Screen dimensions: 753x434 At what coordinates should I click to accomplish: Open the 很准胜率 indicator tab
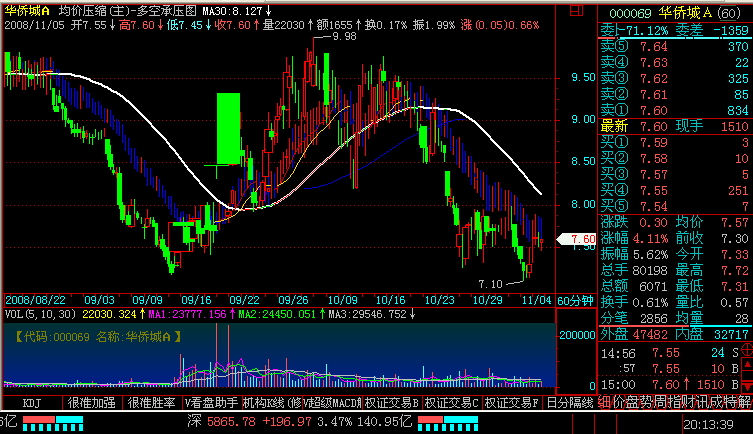(x=151, y=403)
